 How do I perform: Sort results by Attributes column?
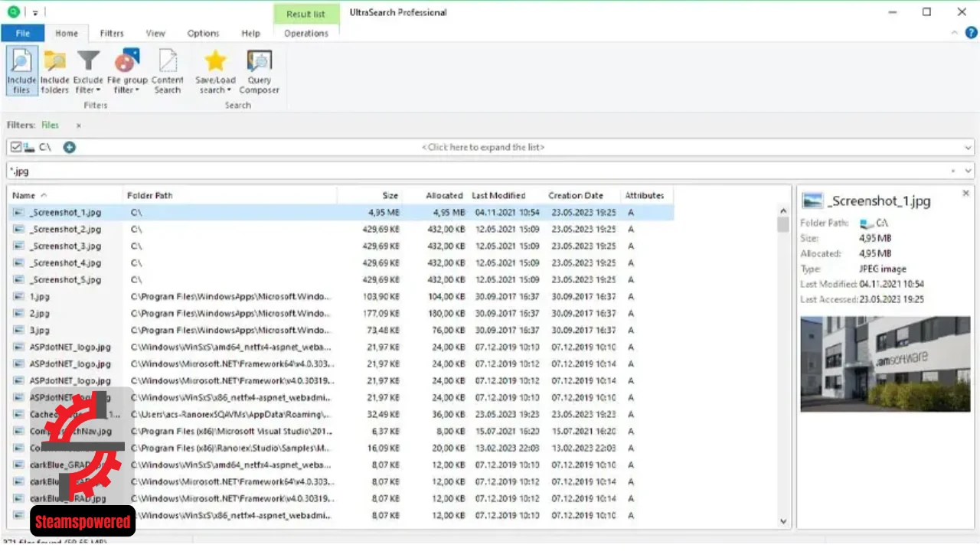[x=648, y=195]
